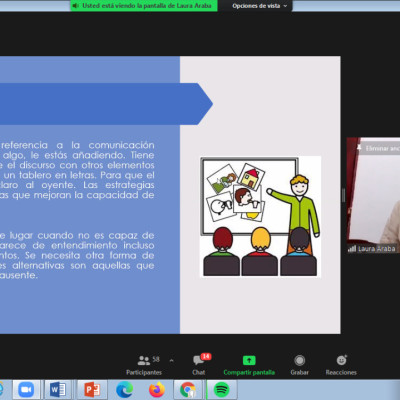This screenshot has width=400, height=400.
Task: Open the Chat with 14 unread
Action: (199, 365)
